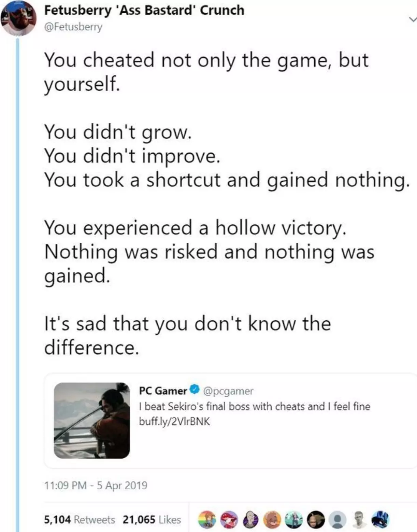
Task: Expand the tweet options chevron
Action: [x=413, y=20]
